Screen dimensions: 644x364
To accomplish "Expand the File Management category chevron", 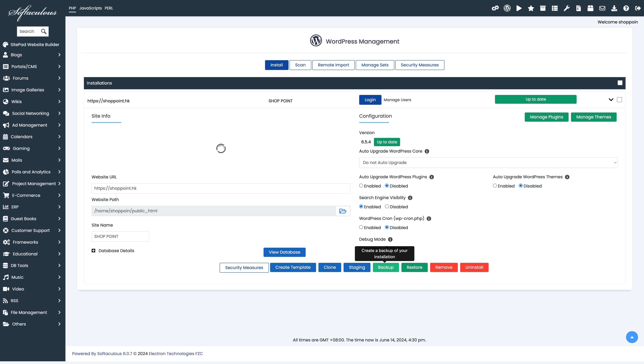I will click(59, 312).
